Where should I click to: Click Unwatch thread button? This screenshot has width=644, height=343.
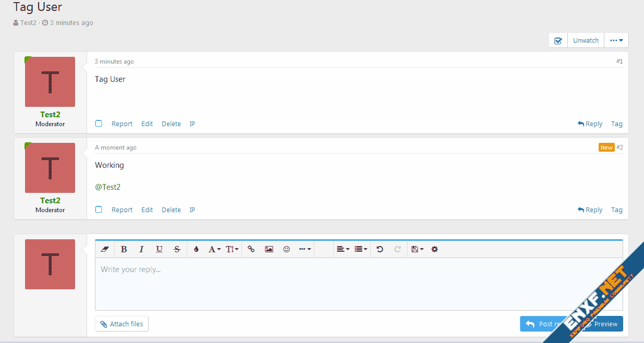[586, 41]
